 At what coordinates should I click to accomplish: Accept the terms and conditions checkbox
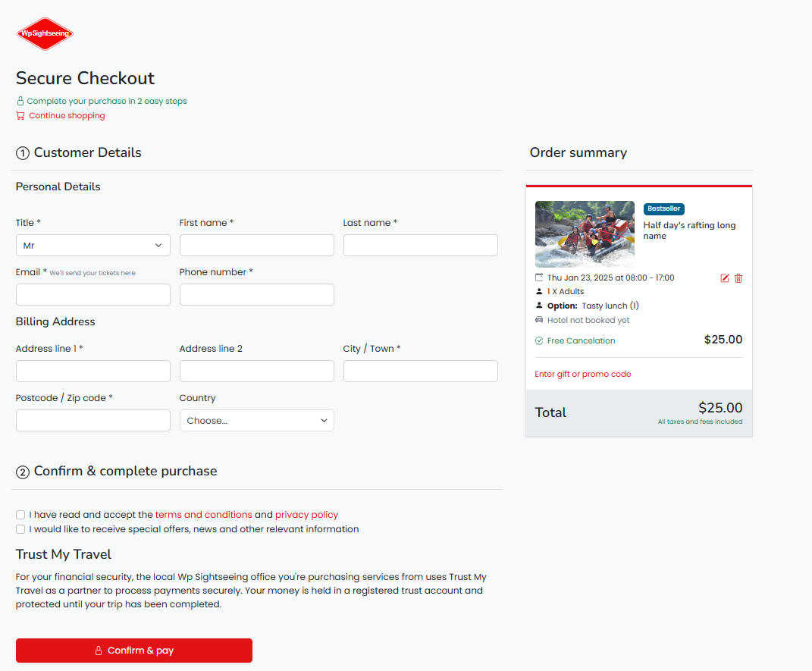pos(20,515)
